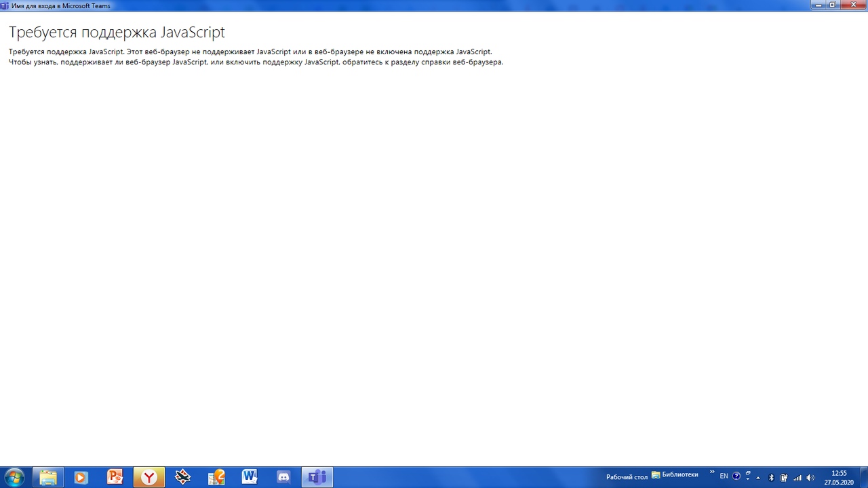Minimize the Microsoft Teams login window
The image size is (868, 488).
click(x=818, y=5)
